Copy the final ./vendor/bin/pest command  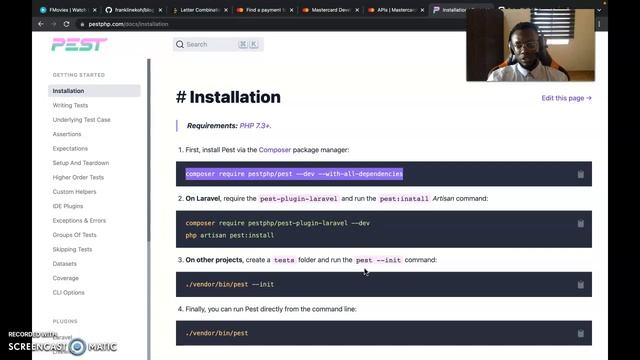(580, 333)
